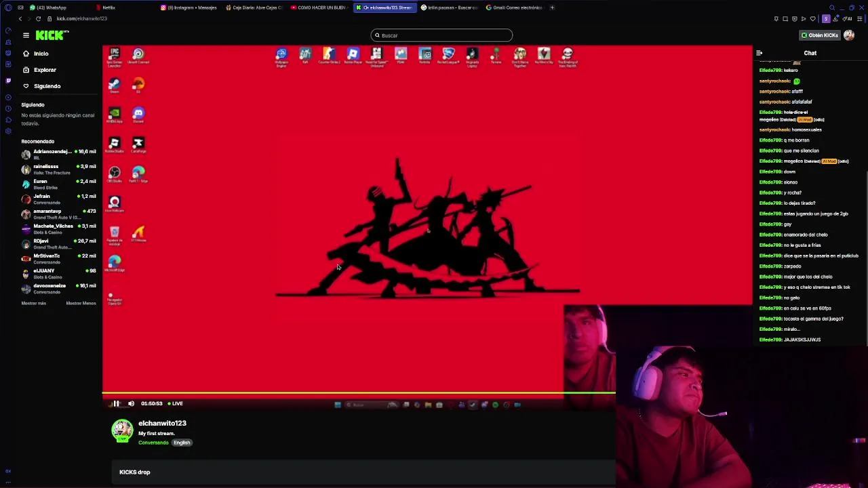
Task: Open the Roblox Player desktop icon
Action: click(353, 57)
